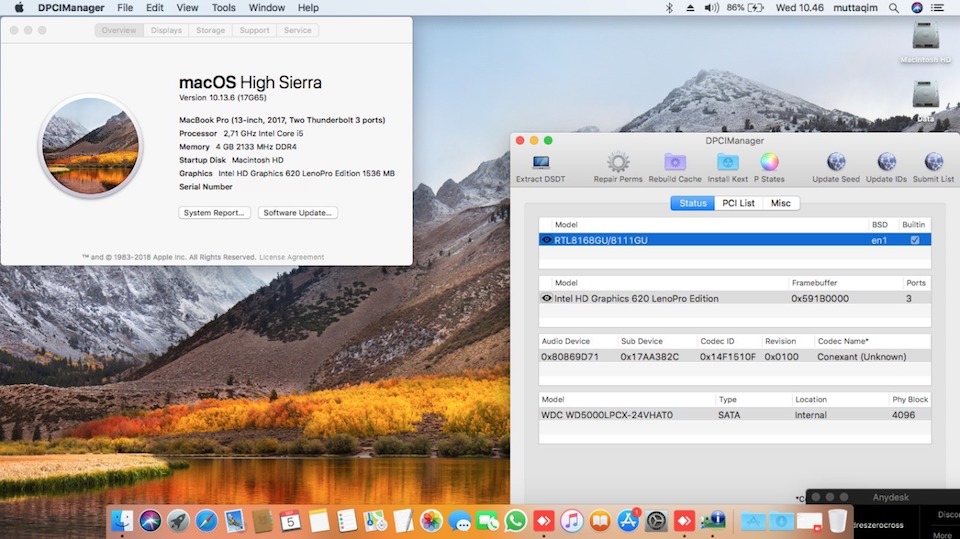The height and width of the screenshot is (539, 960).
Task: Open Launchpad from the dock
Action: [178, 521]
